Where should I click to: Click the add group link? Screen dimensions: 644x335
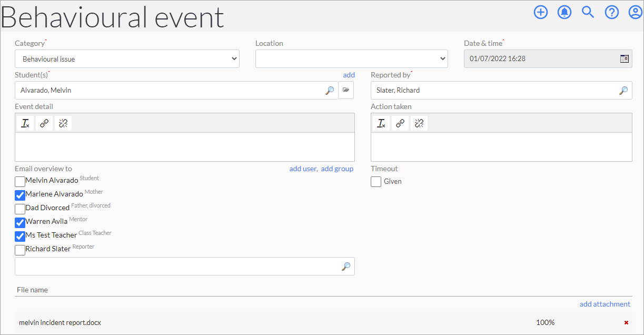pyautogui.click(x=338, y=169)
